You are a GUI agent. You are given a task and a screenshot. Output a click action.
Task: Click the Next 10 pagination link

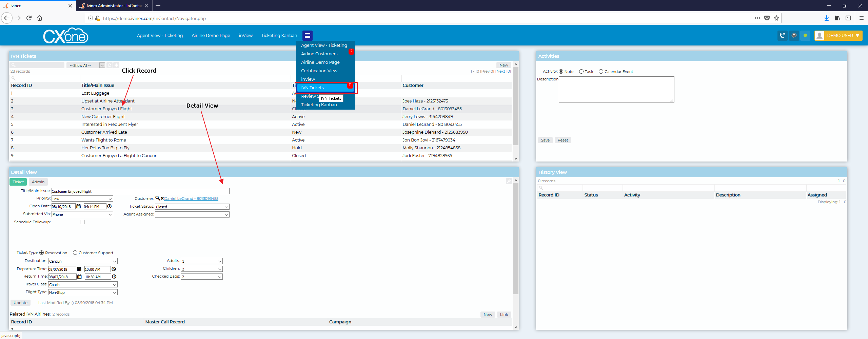503,71
